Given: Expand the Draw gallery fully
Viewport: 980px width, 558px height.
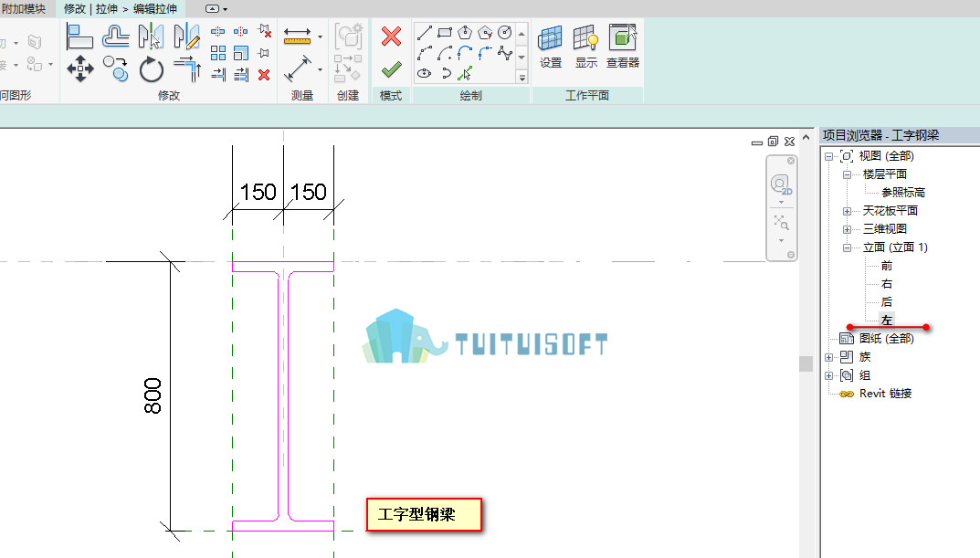Looking at the screenshot, I should 522,78.
